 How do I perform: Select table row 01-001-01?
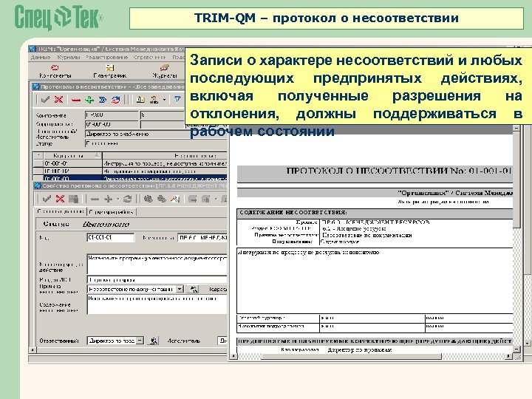(130, 163)
